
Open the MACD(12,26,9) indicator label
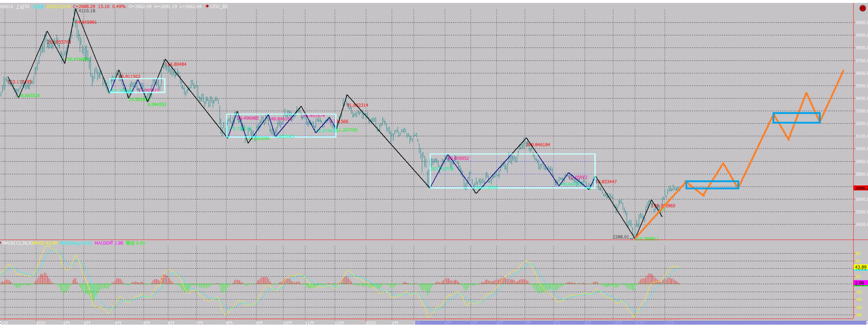(17, 243)
